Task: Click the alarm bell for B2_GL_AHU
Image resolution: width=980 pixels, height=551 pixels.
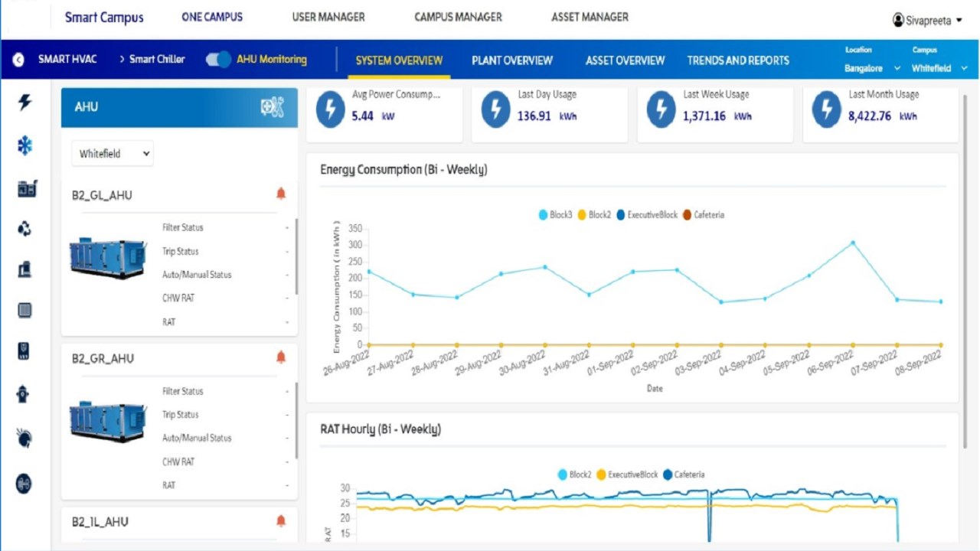Action: point(281,194)
